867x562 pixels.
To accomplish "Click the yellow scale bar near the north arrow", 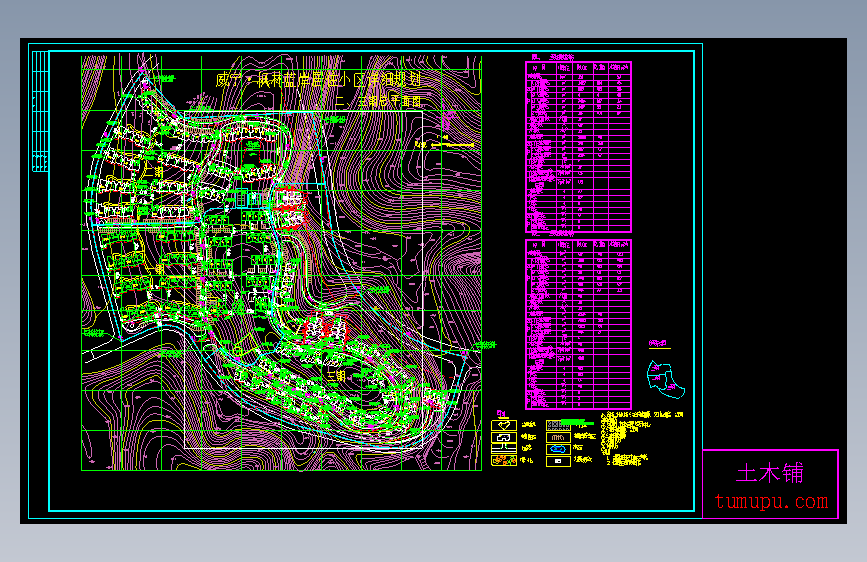I will click(x=452, y=145).
